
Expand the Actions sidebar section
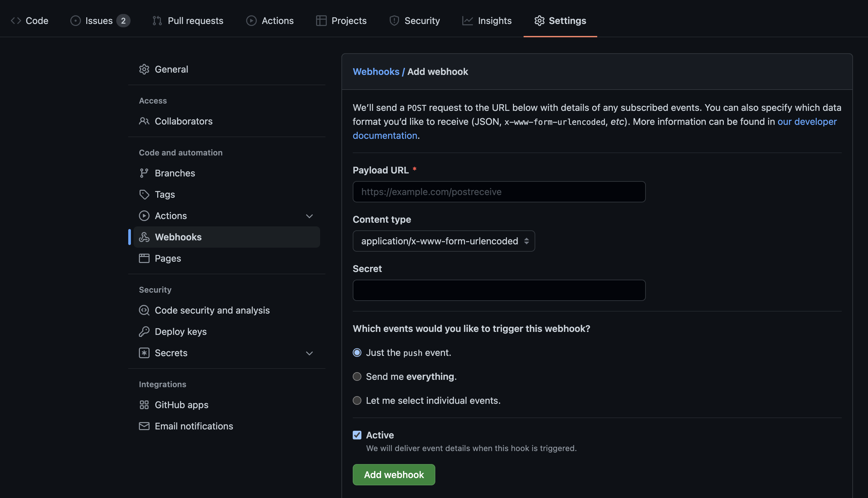[x=309, y=216]
